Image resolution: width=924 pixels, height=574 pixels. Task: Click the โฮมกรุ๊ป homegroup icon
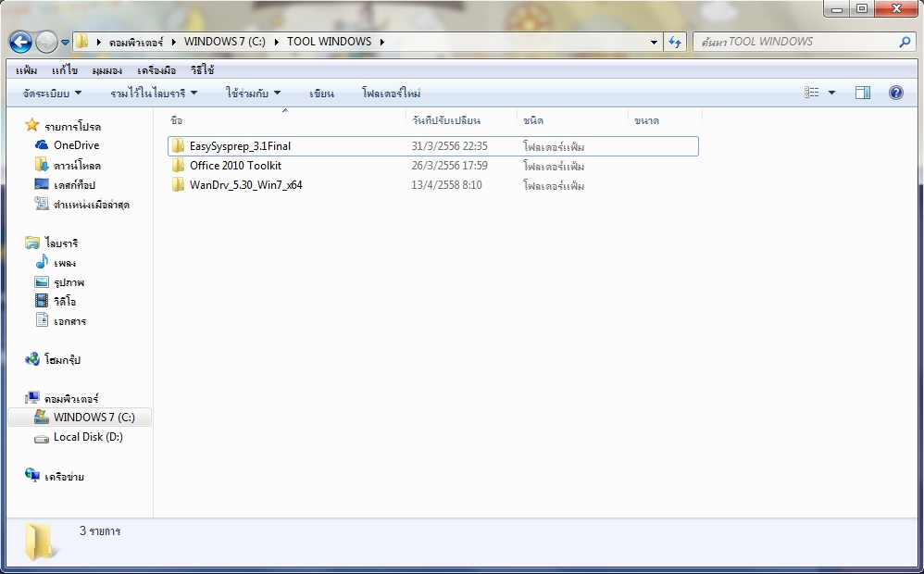coord(31,359)
